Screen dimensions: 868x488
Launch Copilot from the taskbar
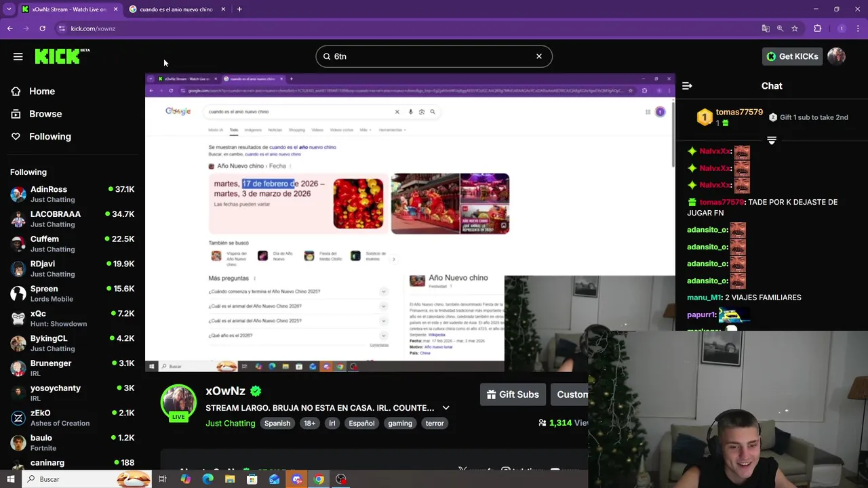[x=185, y=479]
